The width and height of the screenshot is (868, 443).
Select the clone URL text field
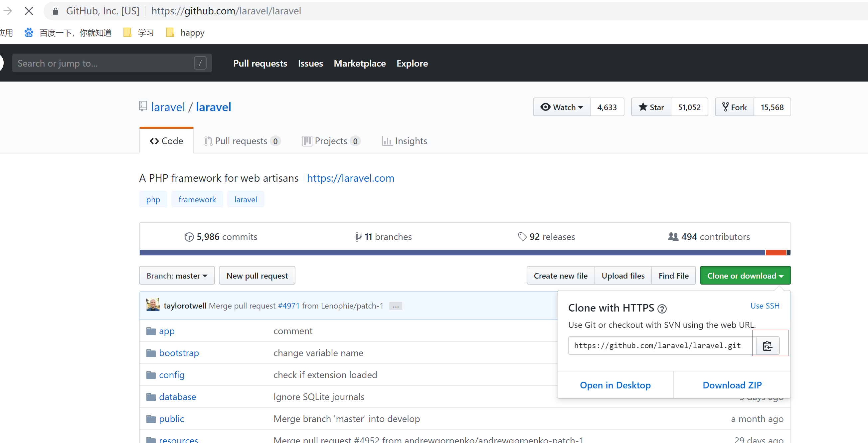click(662, 345)
